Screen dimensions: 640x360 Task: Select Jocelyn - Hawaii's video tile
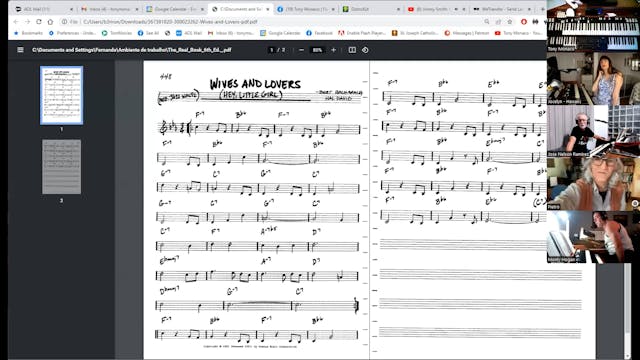[593, 78]
